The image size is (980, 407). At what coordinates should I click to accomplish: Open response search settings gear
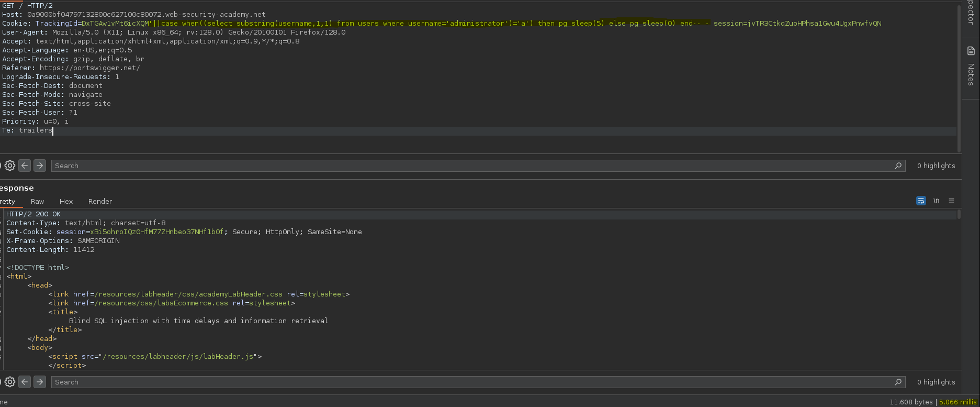pos(10,382)
